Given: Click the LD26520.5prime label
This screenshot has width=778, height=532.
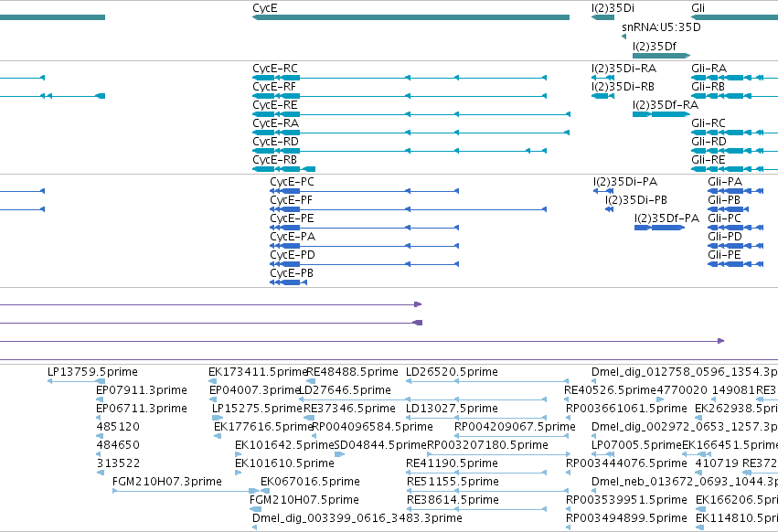Looking at the screenshot, I should 452,372.
